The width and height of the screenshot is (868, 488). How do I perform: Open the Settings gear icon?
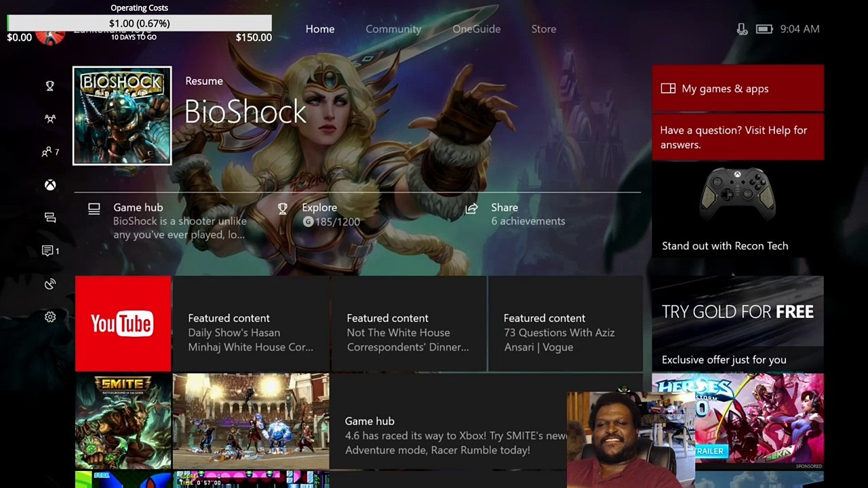point(50,317)
